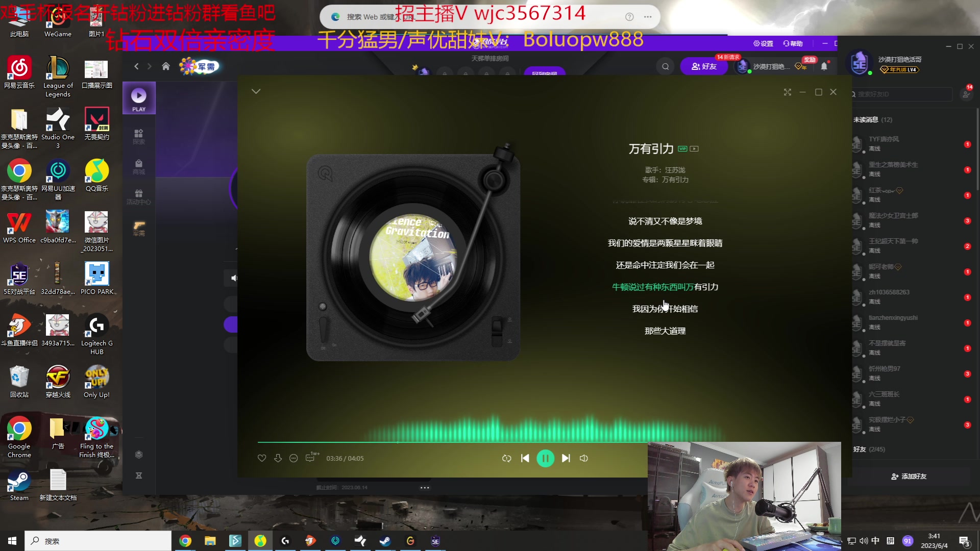The height and width of the screenshot is (551, 980).
Task: Open Edge search bar more options
Action: [648, 17]
